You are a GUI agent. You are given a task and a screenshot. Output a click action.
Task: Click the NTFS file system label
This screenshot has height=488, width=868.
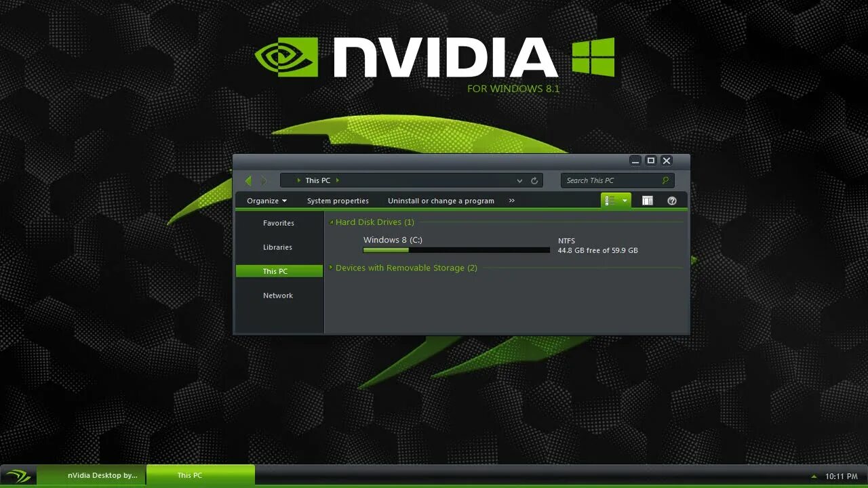point(566,241)
